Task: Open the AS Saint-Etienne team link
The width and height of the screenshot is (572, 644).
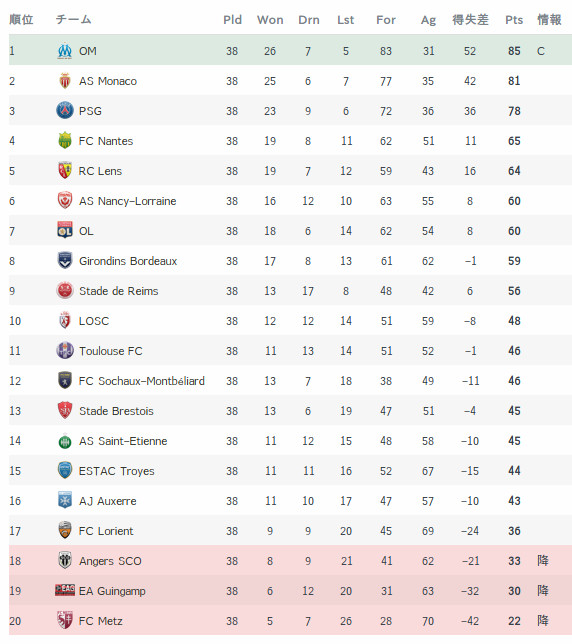Action: point(123,441)
